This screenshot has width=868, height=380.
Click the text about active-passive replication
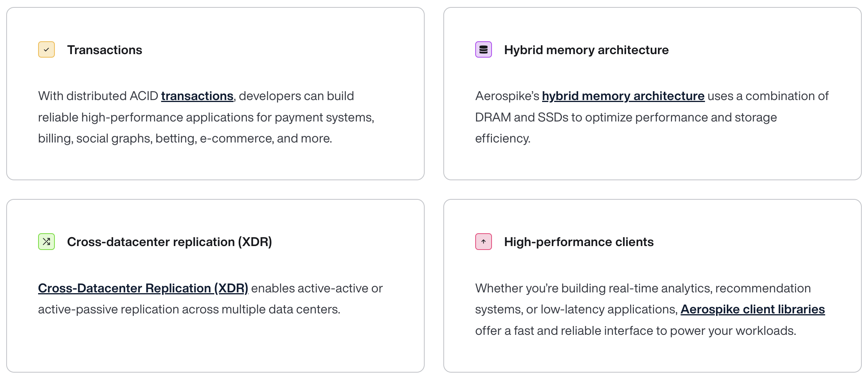[x=189, y=310]
